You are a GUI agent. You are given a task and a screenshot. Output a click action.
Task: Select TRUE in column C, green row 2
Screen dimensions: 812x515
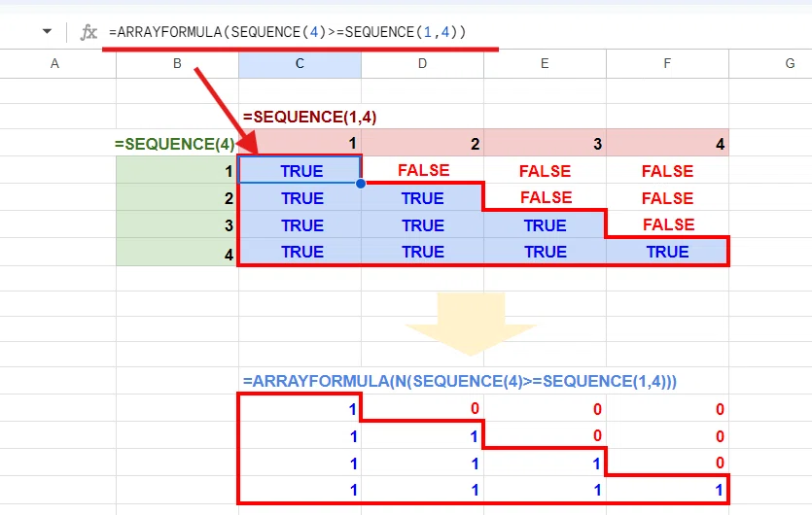click(x=300, y=197)
